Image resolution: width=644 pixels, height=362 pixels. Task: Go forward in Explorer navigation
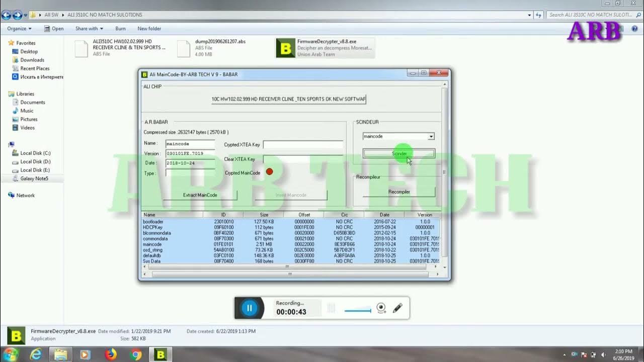click(17, 15)
